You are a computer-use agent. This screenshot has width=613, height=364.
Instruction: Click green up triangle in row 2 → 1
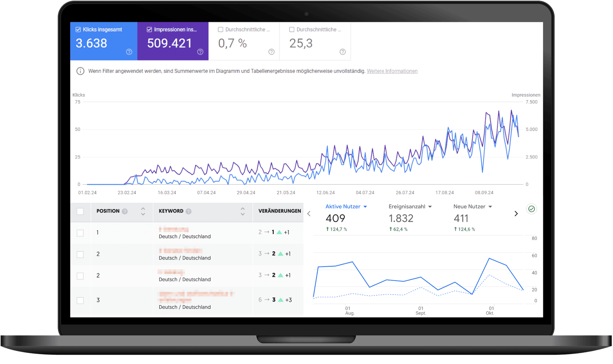coord(279,232)
